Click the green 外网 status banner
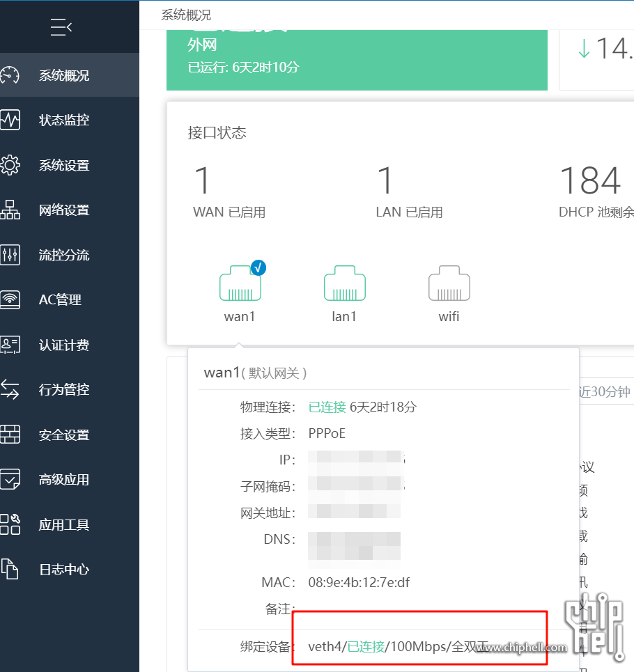 click(357, 60)
